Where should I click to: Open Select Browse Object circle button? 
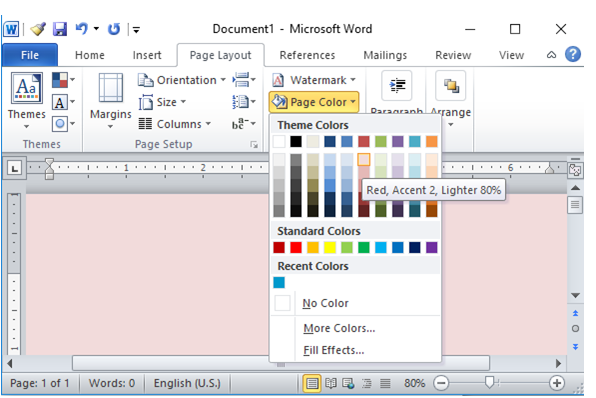[x=575, y=328]
